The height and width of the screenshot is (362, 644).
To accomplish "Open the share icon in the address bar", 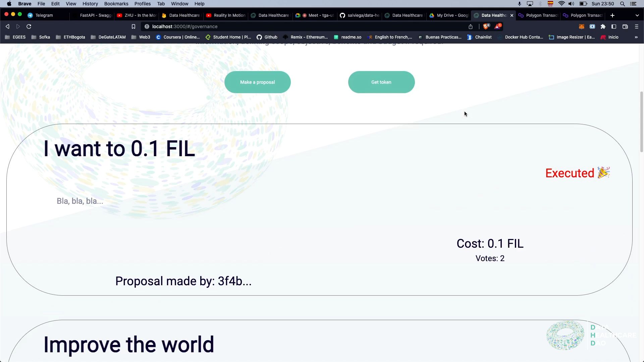I will tap(471, 26).
